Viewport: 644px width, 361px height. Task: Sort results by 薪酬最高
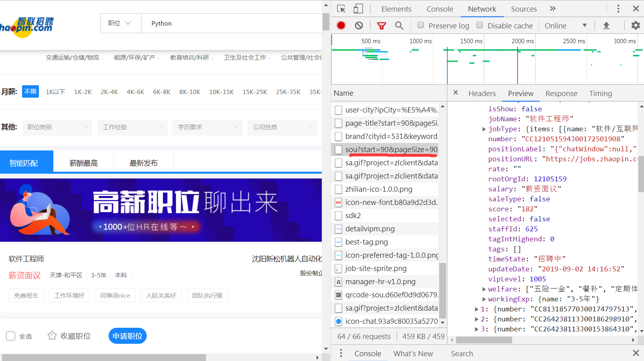pos(83,163)
